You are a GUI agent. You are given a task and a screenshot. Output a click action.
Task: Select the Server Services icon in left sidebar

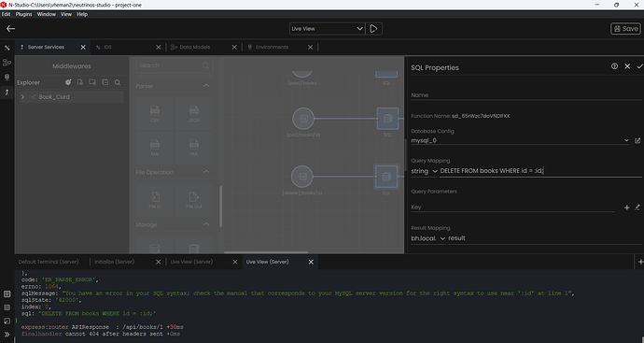click(7, 93)
